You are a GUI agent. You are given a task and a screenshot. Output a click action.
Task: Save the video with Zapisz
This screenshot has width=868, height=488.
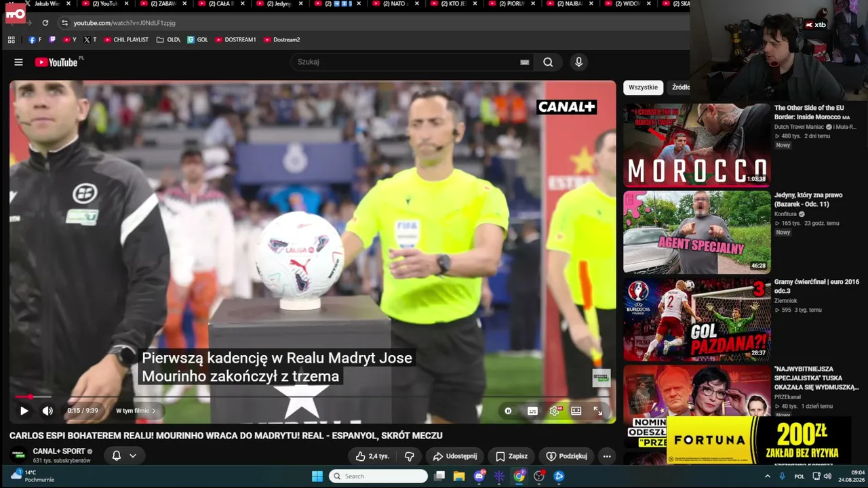pyautogui.click(x=511, y=456)
